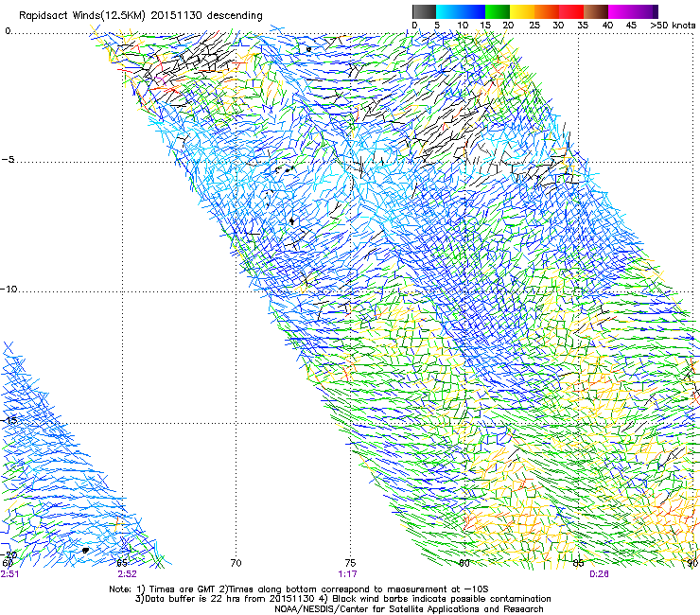Click the red 30-35 knots legend color
700x615 pixels.
(571, 11)
